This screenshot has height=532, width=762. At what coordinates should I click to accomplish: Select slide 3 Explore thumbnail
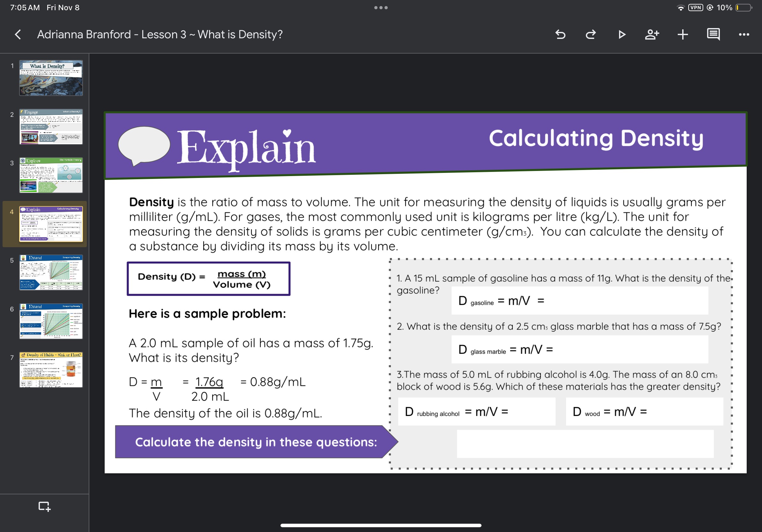coord(51,175)
